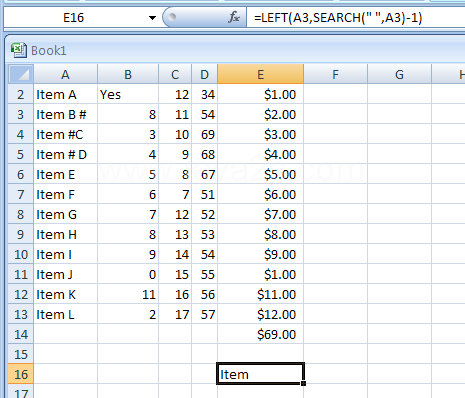Image resolution: width=465 pixels, height=398 pixels.
Task: Select row 14 header
Action: [x=21, y=334]
